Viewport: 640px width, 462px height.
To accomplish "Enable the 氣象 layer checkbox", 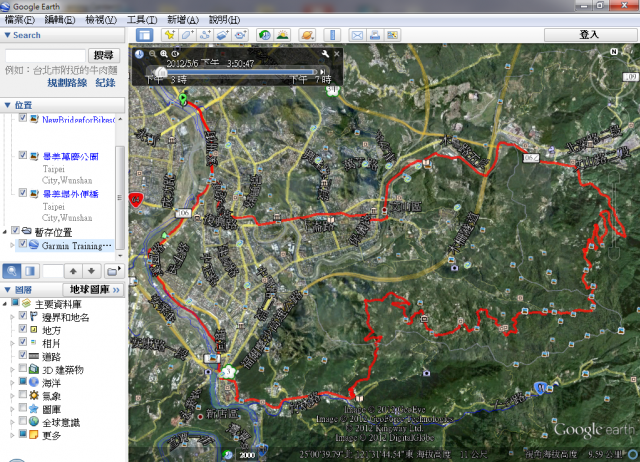I will click(x=23, y=394).
